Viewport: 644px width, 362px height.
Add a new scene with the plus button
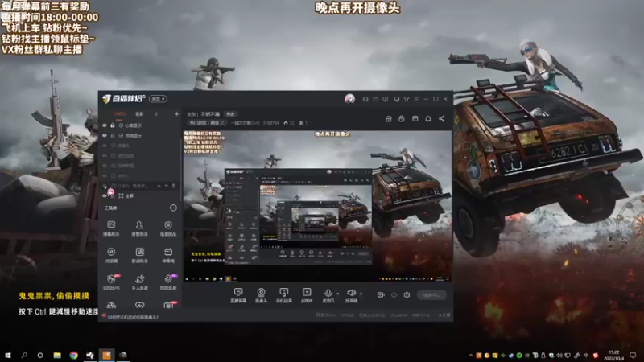pyautogui.click(x=176, y=113)
